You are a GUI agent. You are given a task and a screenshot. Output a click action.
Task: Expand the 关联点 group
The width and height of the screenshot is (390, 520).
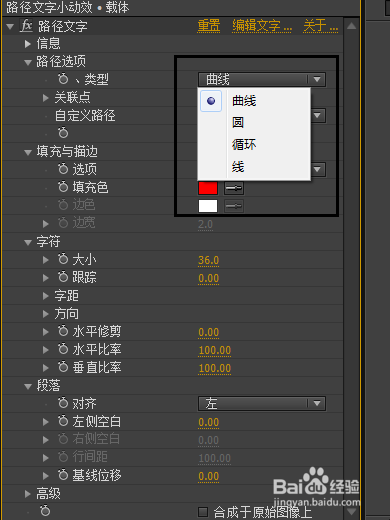click(46, 98)
